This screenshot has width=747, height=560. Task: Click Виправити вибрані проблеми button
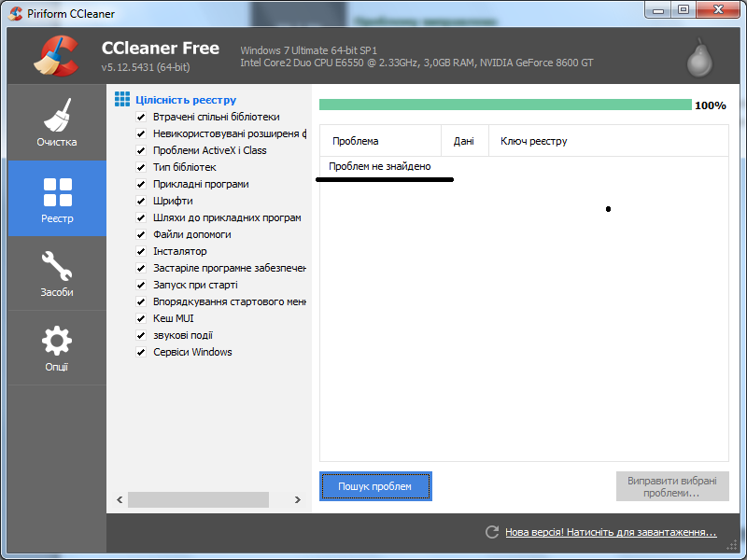(x=672, y=486)
